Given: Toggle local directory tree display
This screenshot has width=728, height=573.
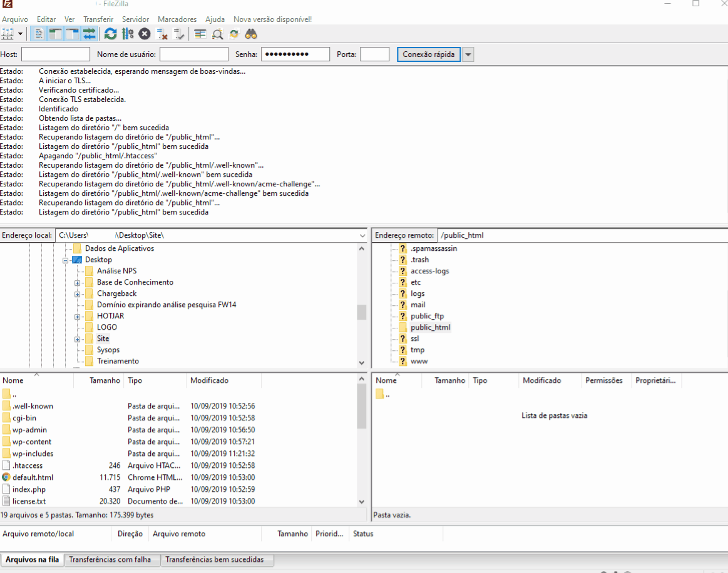Looking at the screenshot, I should pos(56,34).
